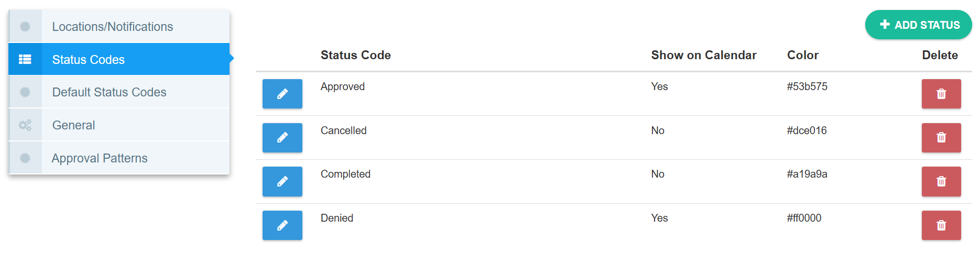
Task: Edit the Approved status code
Action: 282,94
